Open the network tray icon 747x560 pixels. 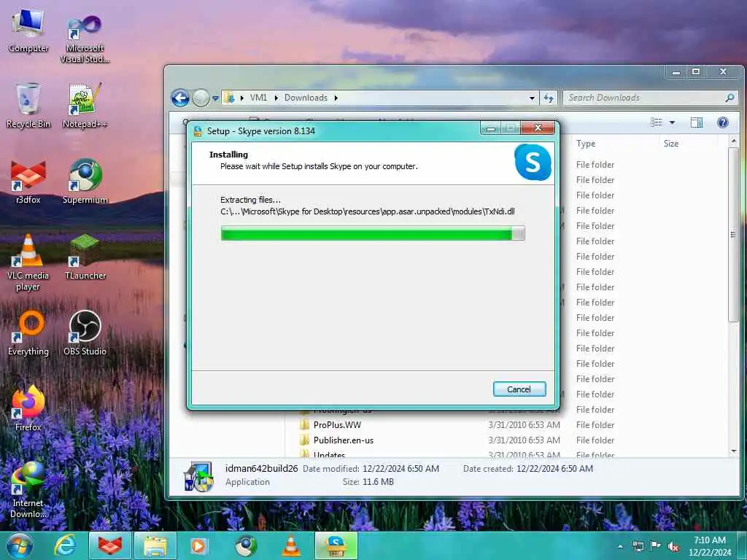point(638,546)
